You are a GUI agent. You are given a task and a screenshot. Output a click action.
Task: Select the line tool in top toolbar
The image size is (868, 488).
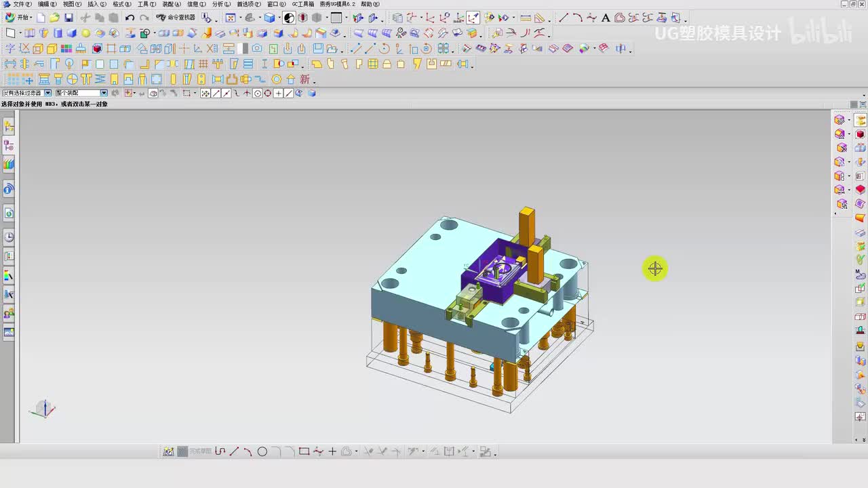point(564,18)
